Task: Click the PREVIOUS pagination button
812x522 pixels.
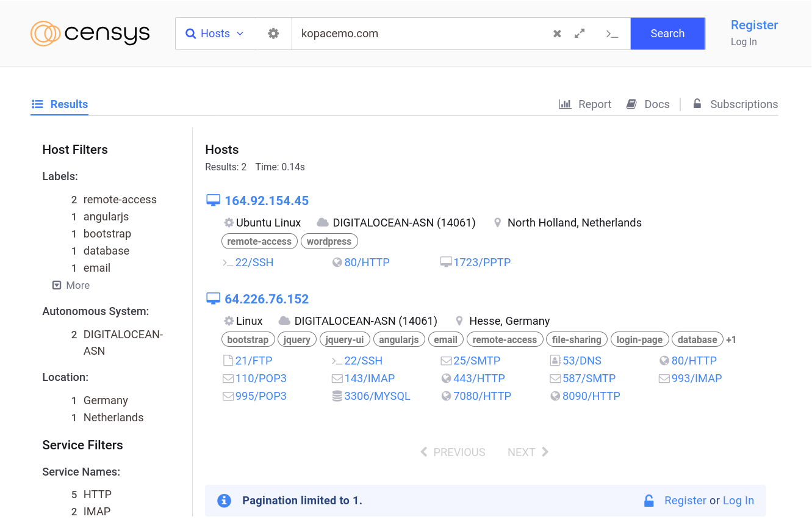Action: [453, 452]
